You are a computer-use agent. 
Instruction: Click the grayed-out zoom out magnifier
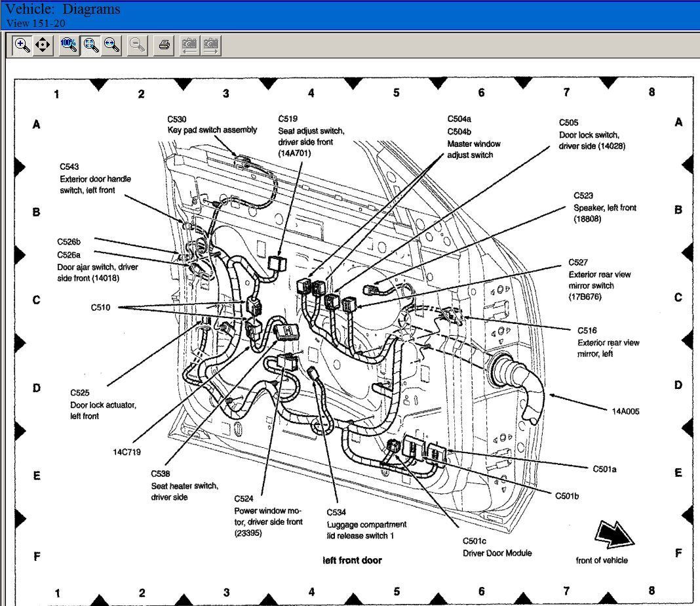(137, 45)
